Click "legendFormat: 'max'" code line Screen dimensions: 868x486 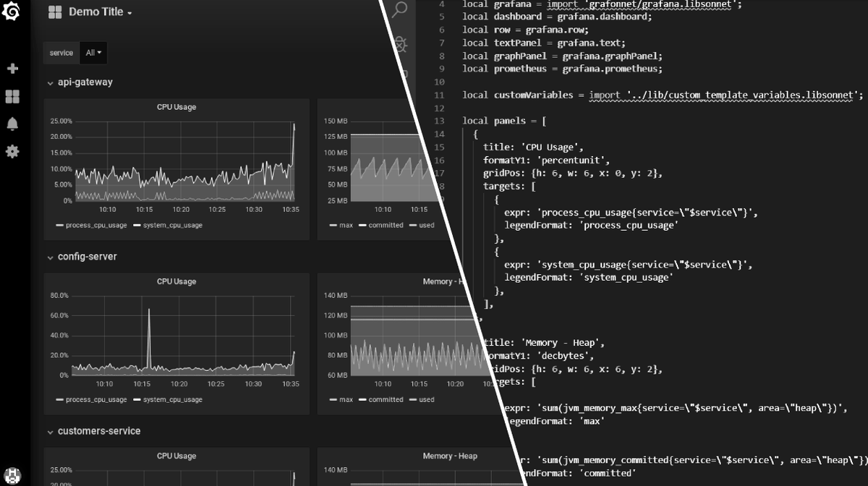(x=556, y=420)
